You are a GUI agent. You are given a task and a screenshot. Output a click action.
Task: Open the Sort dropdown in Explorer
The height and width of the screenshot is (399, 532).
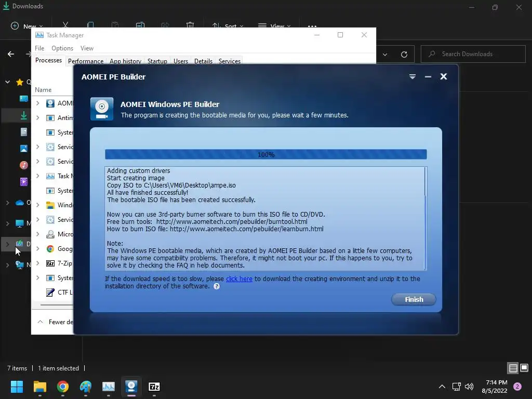[228, 26]
